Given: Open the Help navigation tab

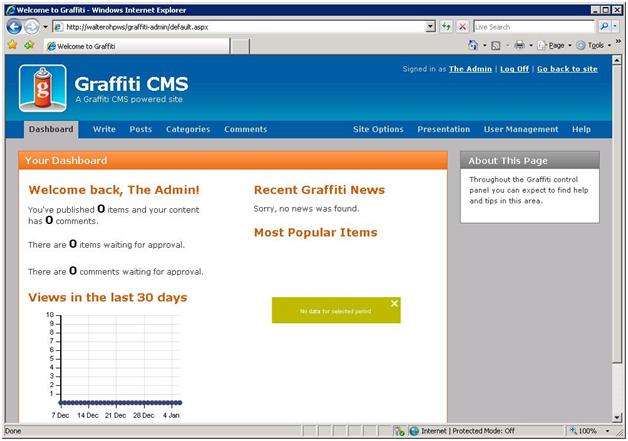Looking at the screenshot, I should pyautogui.click(x=581, y=129).
